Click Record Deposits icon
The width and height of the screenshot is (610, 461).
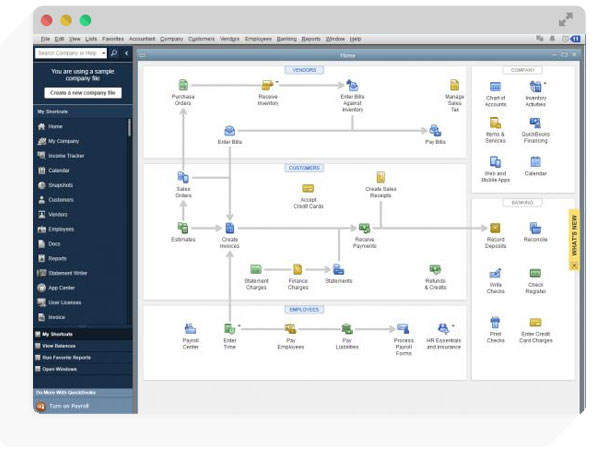(x=495, y=228)
